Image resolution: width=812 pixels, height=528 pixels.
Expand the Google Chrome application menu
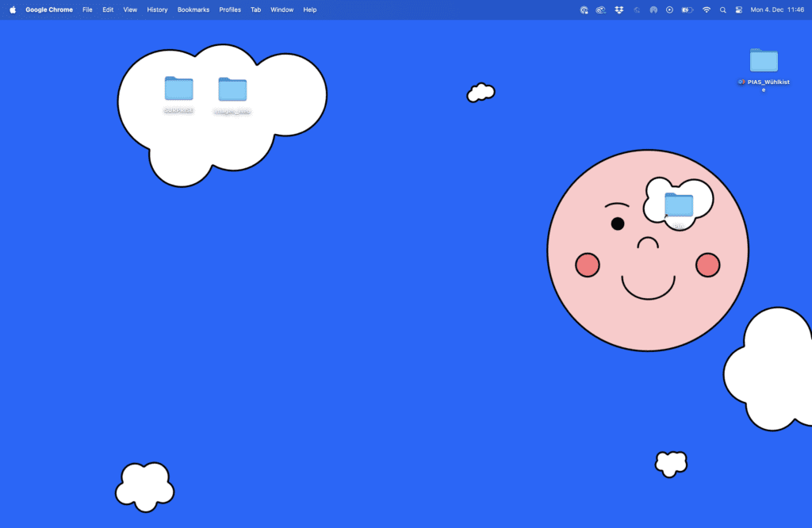click(49, 10)
